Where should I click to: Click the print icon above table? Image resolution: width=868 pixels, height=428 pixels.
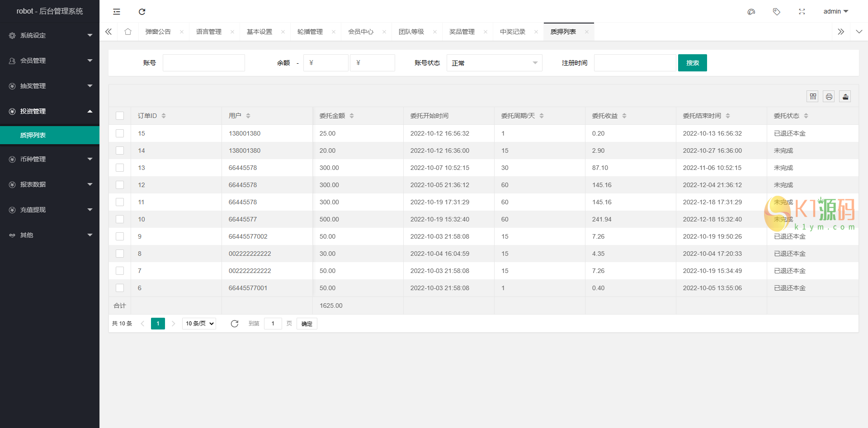tap(829, 96)
